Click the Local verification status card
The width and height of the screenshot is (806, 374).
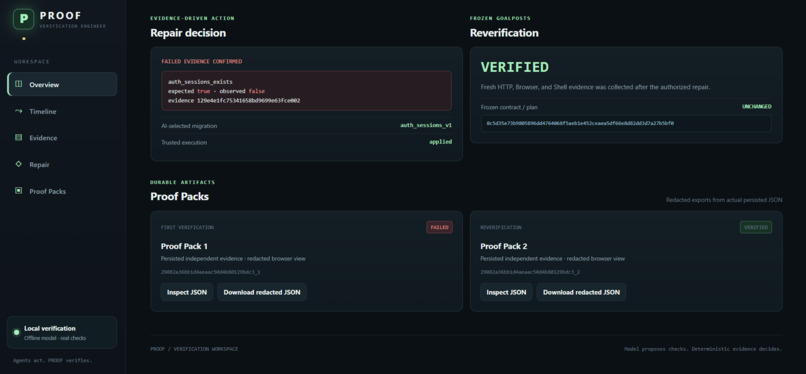tap(62, 332)
